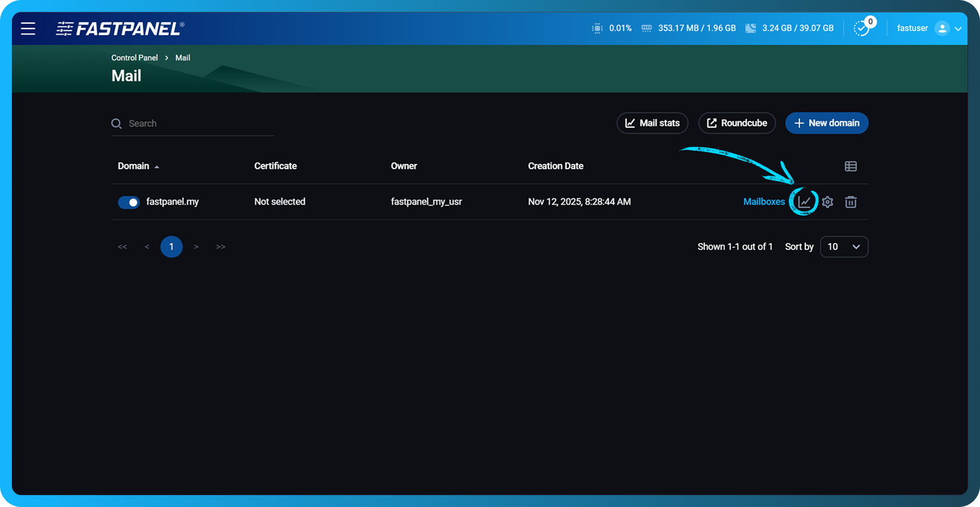Click the FASTPANEL logo

(120, 28)
